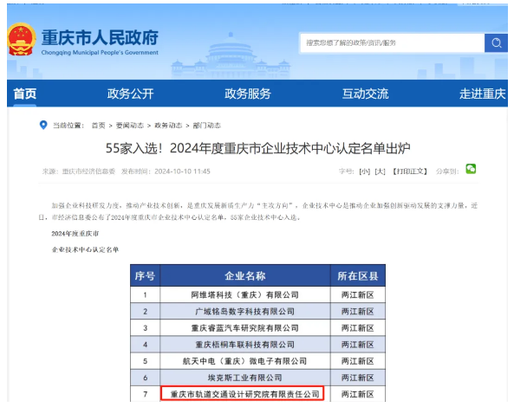Screen dimensions: 514x420
Task: Open the 走进重庆 navigation tab
Action: (483, 94)
